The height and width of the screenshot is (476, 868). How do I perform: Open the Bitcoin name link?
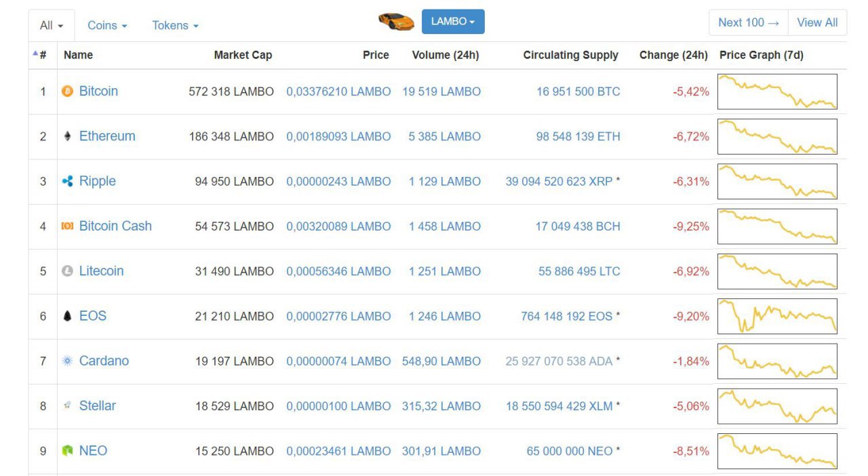(98, 91)
